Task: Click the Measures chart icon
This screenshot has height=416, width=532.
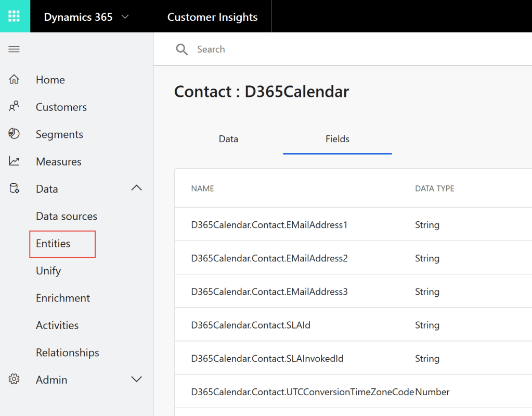Action: pyautogui.click(x=14, y=161)
